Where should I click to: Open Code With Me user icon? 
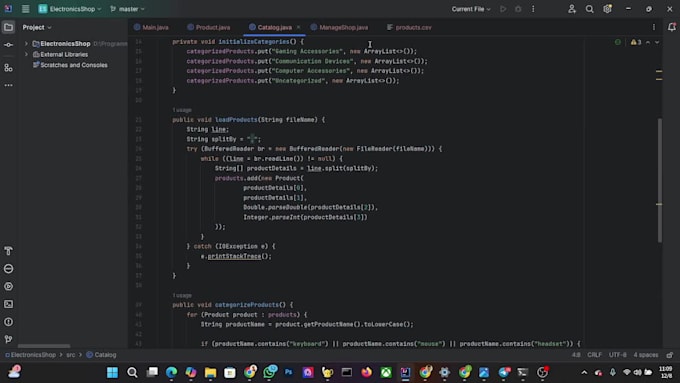pos(572,9)
